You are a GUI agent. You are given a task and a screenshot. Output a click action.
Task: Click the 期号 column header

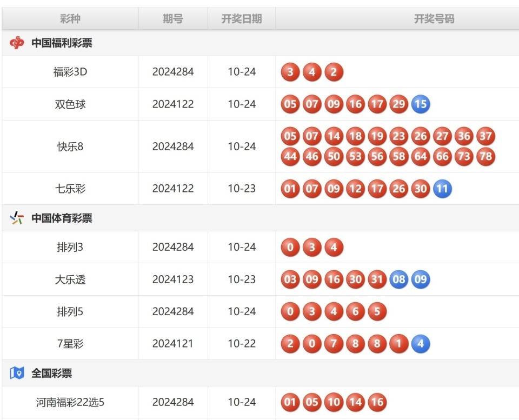pos(173,18)
